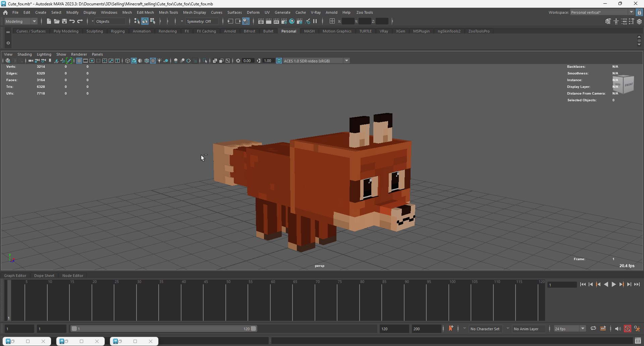Expand the No Character Set arrow

coord(465,329)
